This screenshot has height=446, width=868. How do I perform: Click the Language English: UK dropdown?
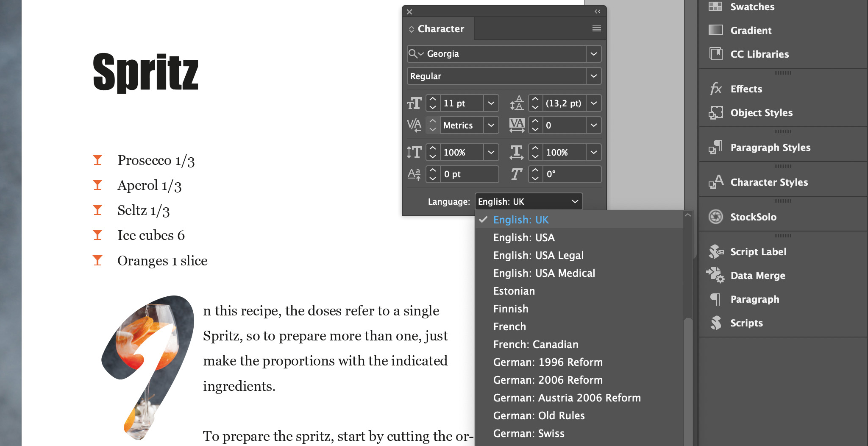[529, 201]
